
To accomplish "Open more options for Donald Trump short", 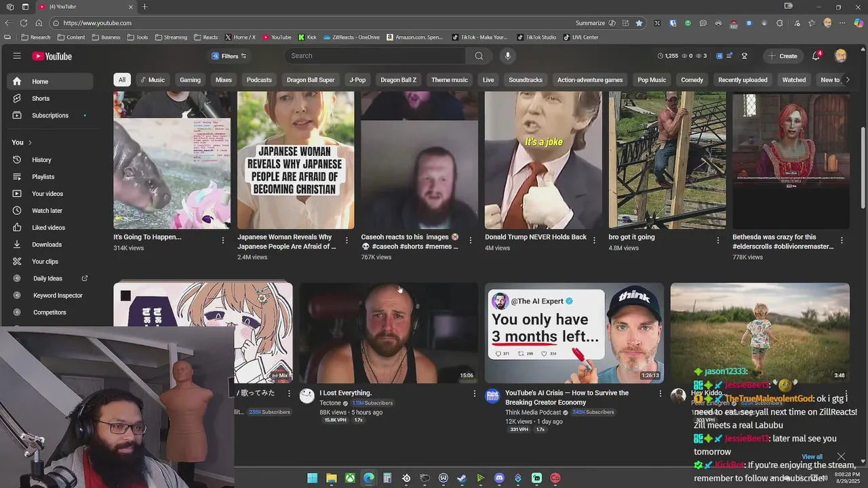I will 594,240.
